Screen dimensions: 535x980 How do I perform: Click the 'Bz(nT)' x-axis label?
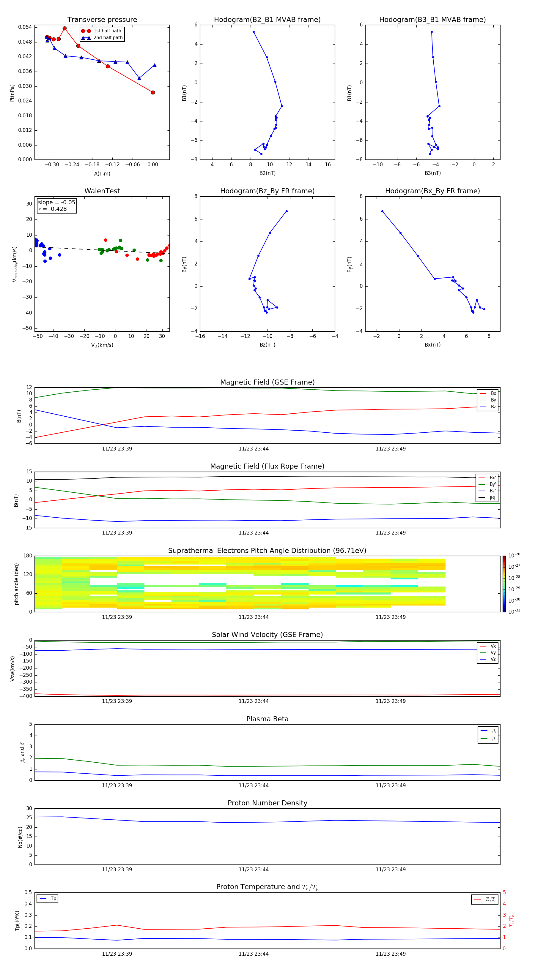click(267, 345)
